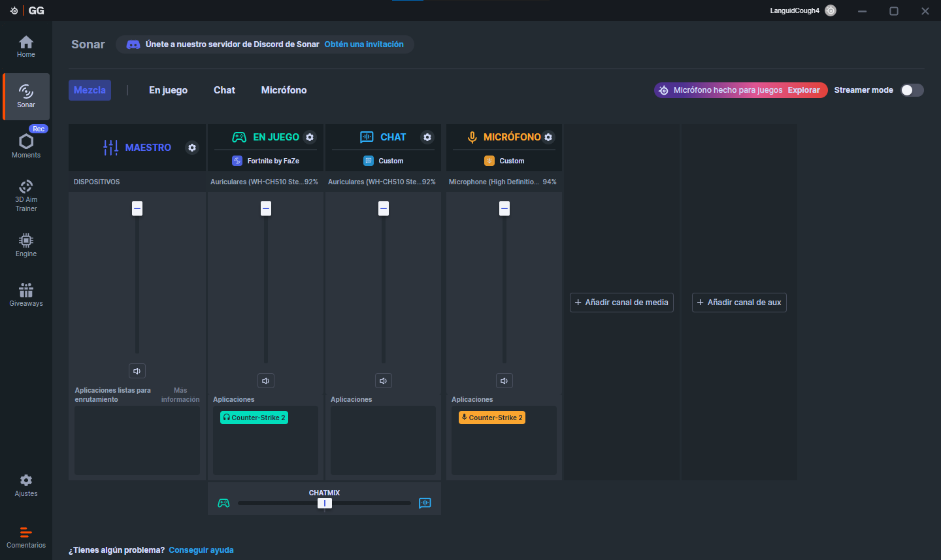The height and width of the screenshot is (560, 941).
Task: Click Añadir canal de media button
Action: coord(621,303)
